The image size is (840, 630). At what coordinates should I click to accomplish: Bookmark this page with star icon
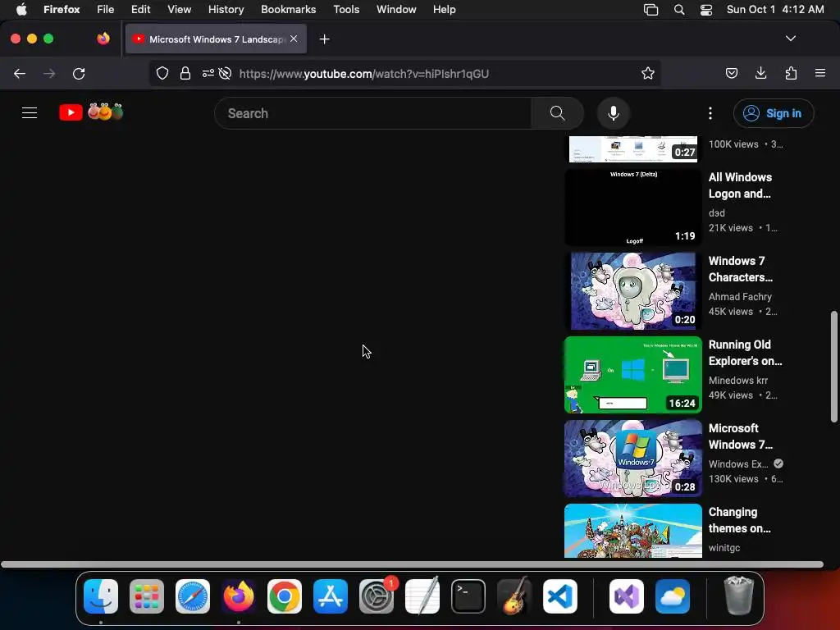[x=648, y=73]
